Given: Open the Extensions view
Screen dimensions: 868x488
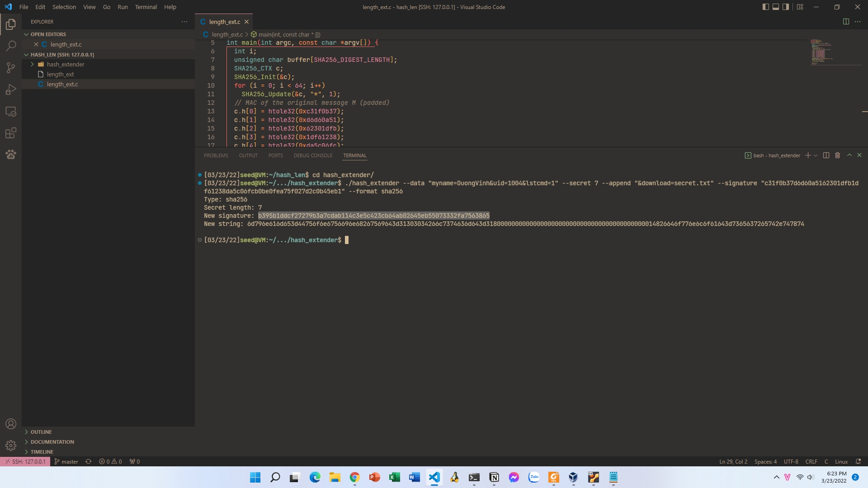Looking at the screenshot, I should (11, 133).
